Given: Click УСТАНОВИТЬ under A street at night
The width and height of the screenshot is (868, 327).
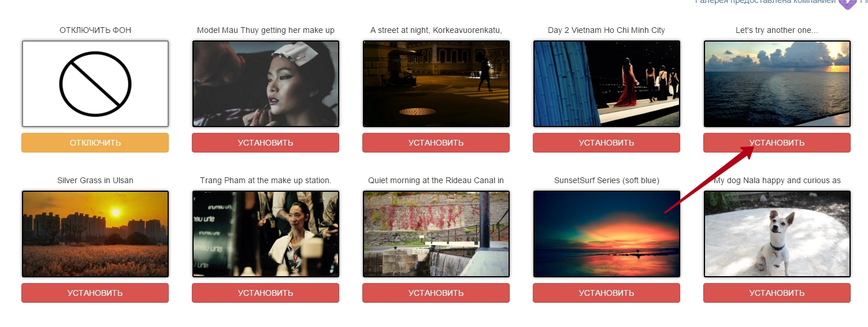Looking at the screenshot, I should [436, 143].
